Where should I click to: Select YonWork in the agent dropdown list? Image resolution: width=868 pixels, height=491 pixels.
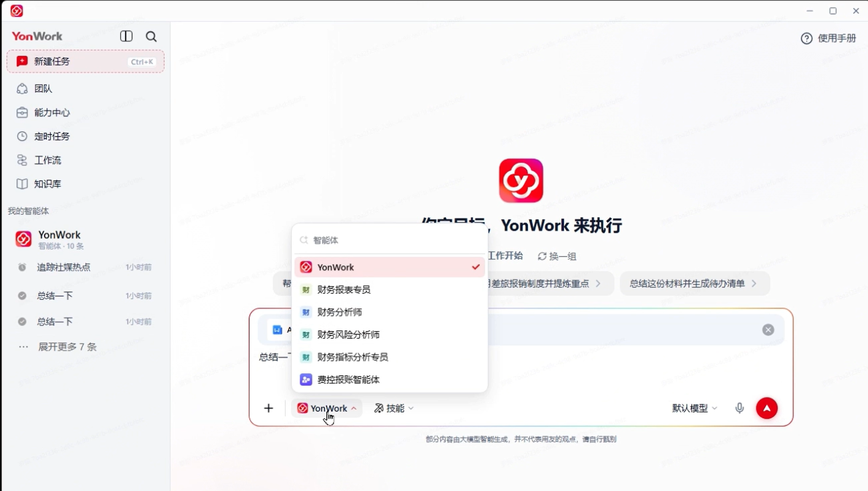(x=390, y=267)
